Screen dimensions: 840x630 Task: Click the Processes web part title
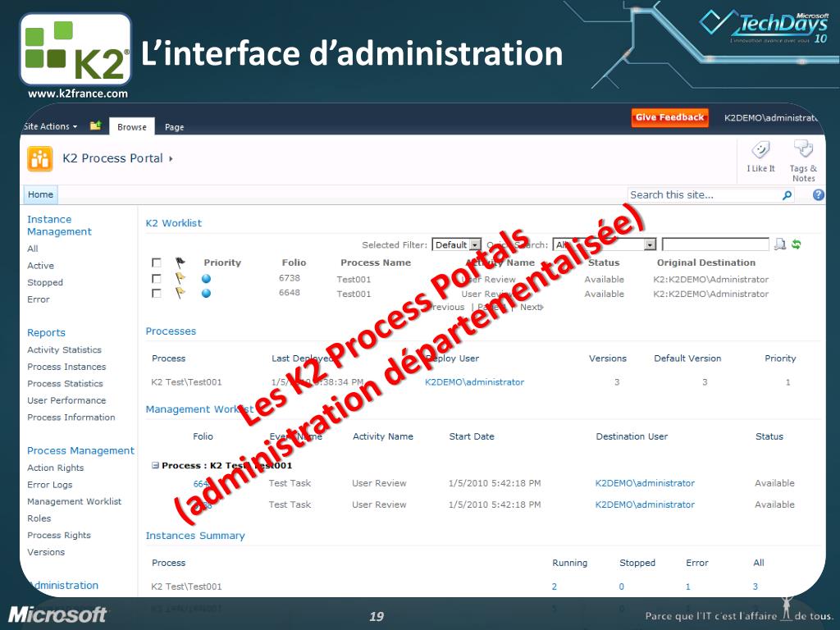pos(171,331)
